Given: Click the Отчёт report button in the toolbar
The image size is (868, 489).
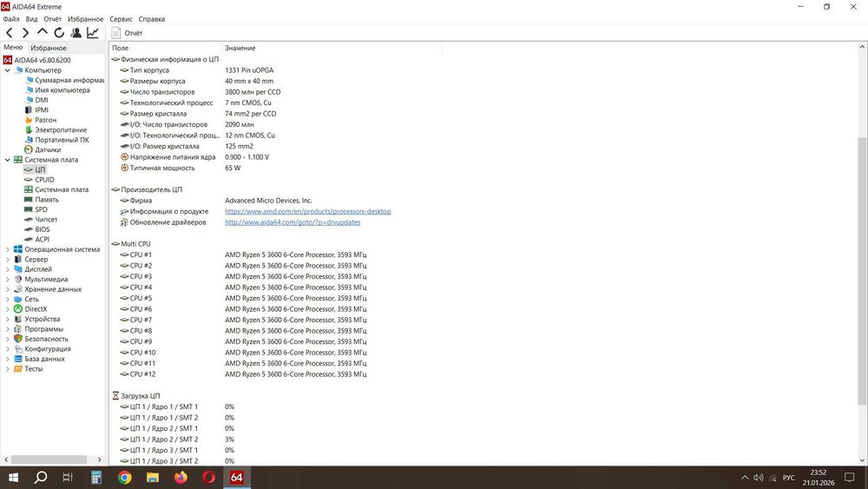Looking at the screenshot, I should click(x=128, y=33).
